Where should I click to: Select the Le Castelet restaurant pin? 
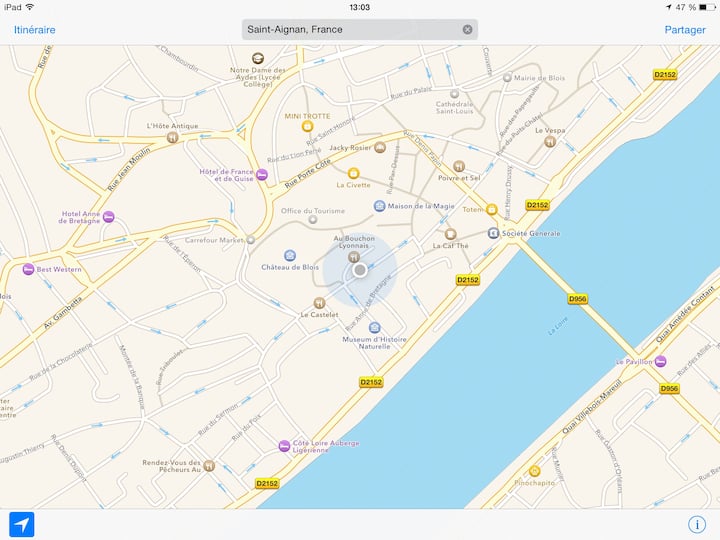click(x=320, y=303)
